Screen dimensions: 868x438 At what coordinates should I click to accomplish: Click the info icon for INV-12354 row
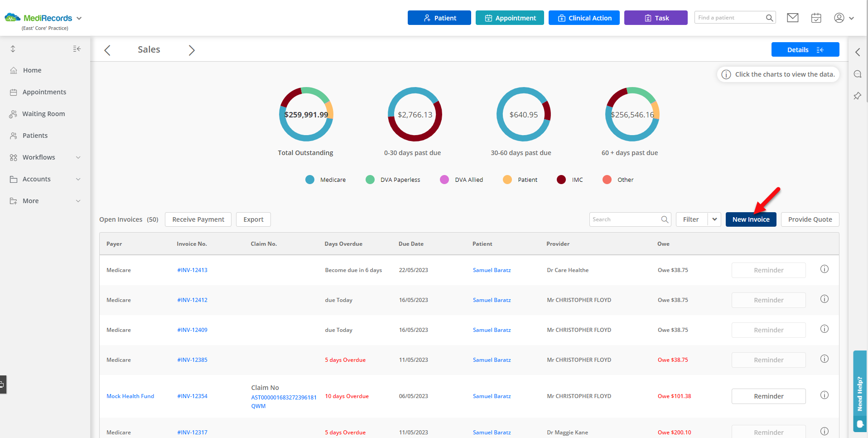(825, 395)
